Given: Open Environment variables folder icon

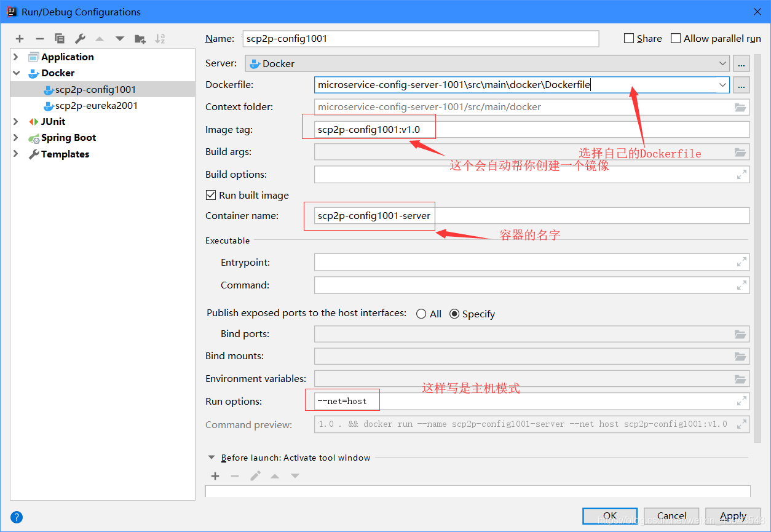Looking at the screenshot, I should coord(740,379).
